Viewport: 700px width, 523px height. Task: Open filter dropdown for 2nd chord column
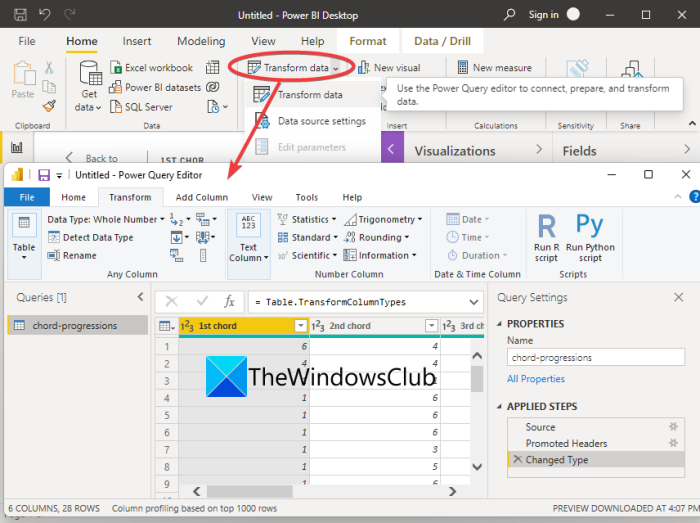431,326
